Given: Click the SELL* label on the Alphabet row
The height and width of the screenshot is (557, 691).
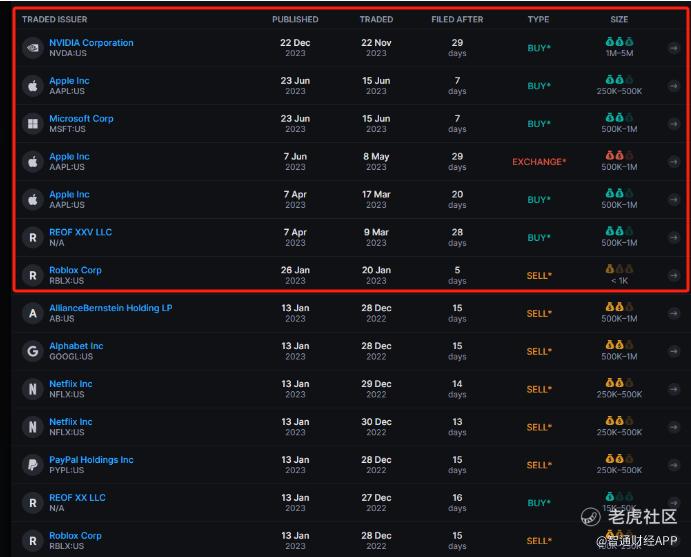Looking at the screenshot, I should pyautogui.click(x=539, y=351).
